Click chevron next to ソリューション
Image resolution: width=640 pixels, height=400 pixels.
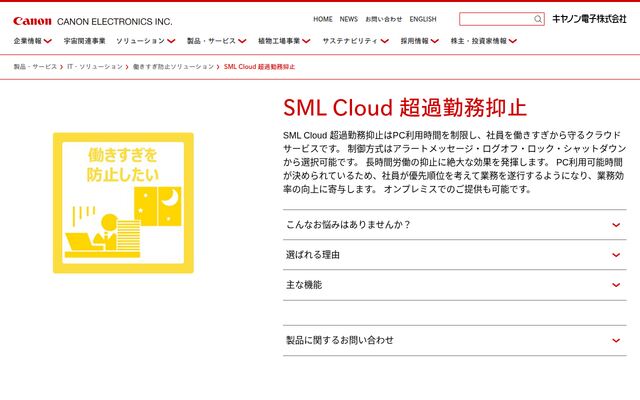pyautogui.click(x=171, y=41)
